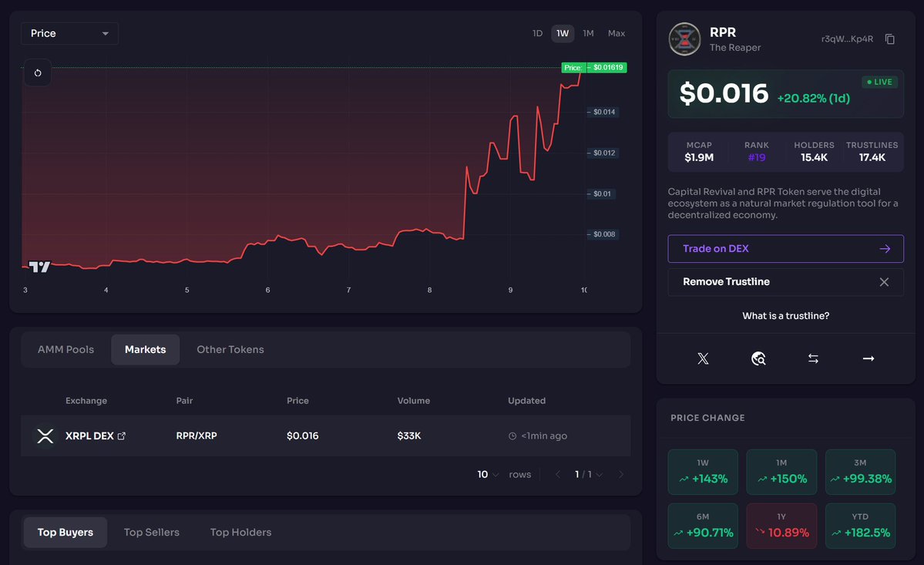Image resolution: width=924 pixels, height=565 pixels.
Task: Select the 1M chart range
Action: (x=588, y=34)
